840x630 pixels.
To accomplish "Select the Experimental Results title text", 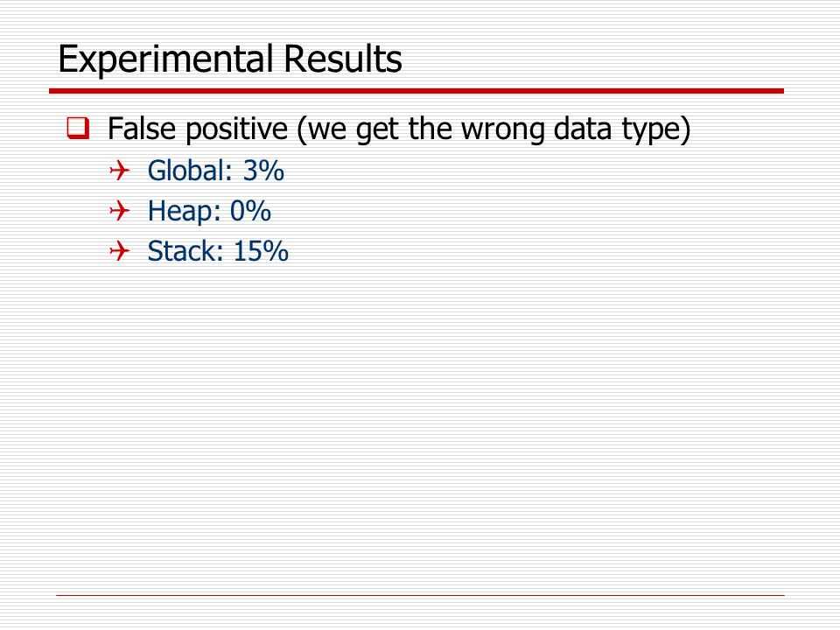I will (x=230, y=59).
